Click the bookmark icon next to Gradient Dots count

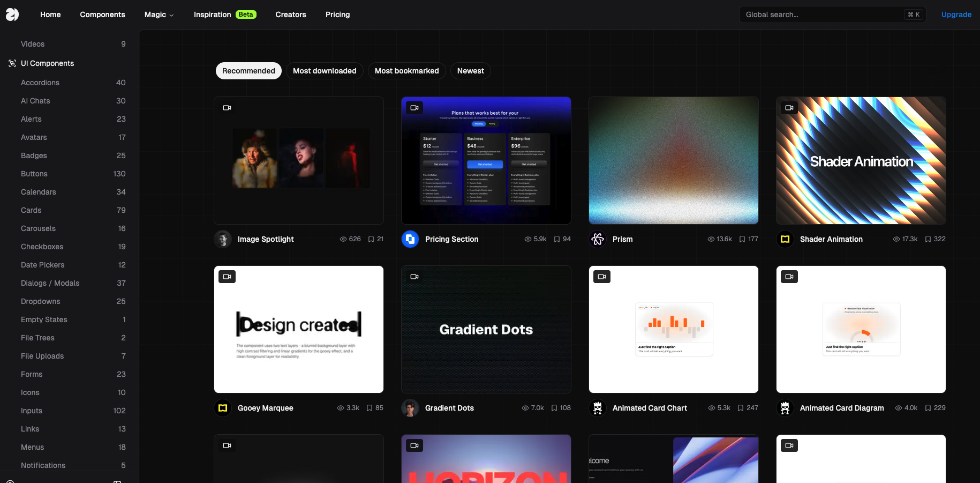pyautogui.click(x=553, y=407)
